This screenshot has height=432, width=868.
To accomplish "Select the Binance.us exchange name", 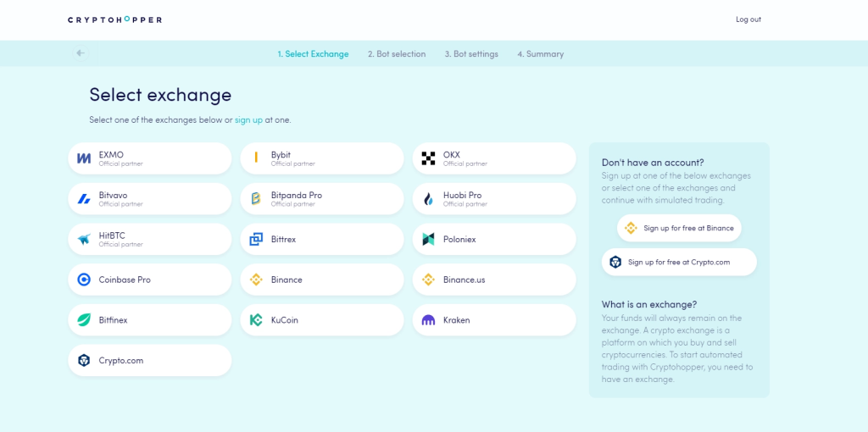I will point(464,280).
